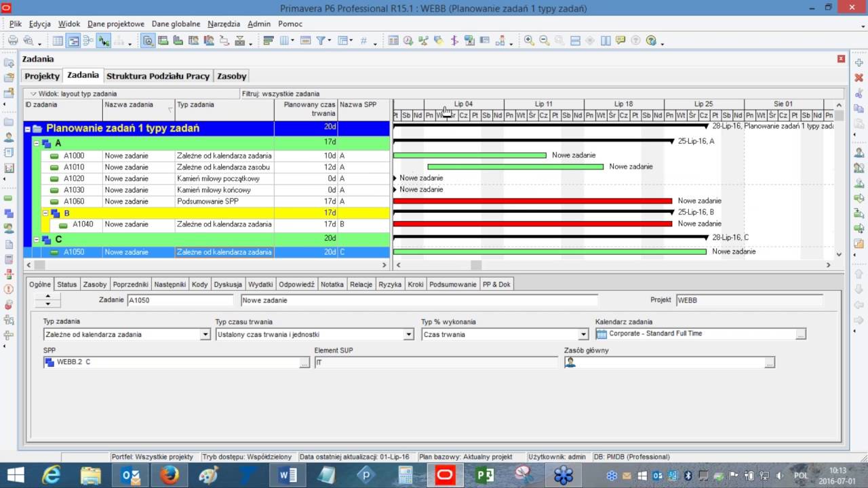Collapse the WBS group B

[45, 213]
